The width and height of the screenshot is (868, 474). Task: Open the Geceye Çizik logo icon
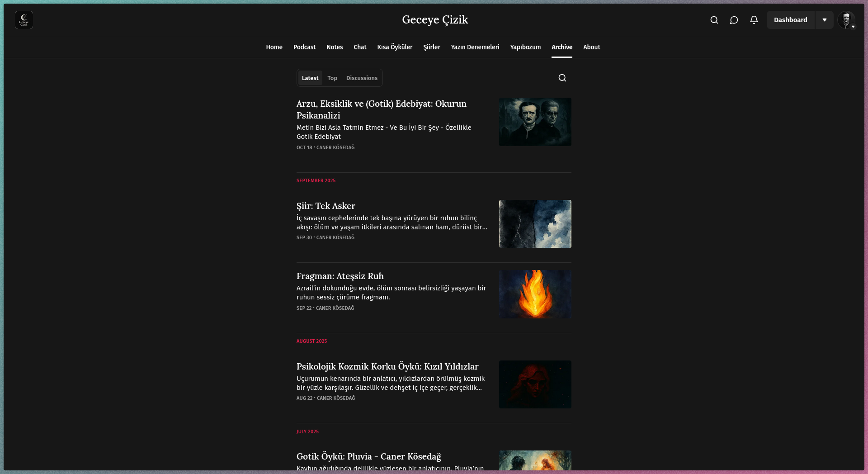pos(24,20)
